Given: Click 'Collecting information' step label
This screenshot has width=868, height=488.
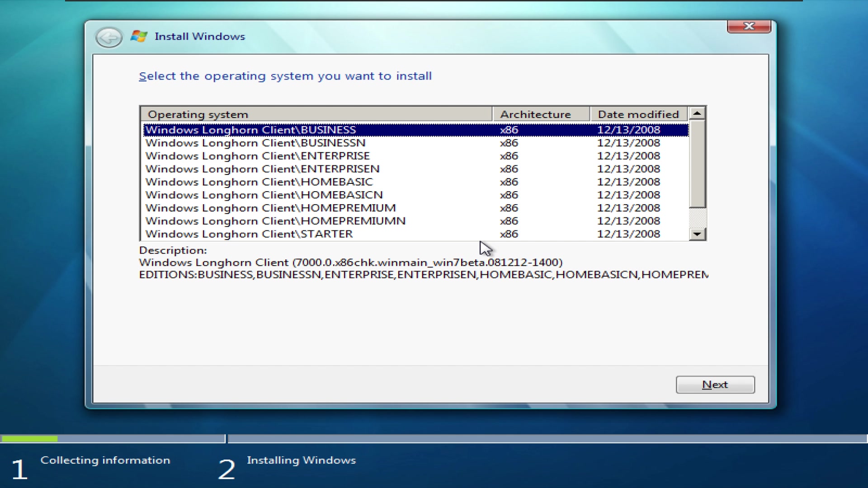Looking at the screenshot, I should pos(105,460).
